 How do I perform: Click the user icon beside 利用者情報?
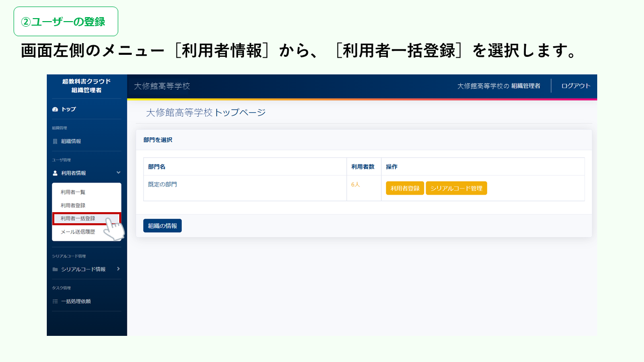click(55, 173)
